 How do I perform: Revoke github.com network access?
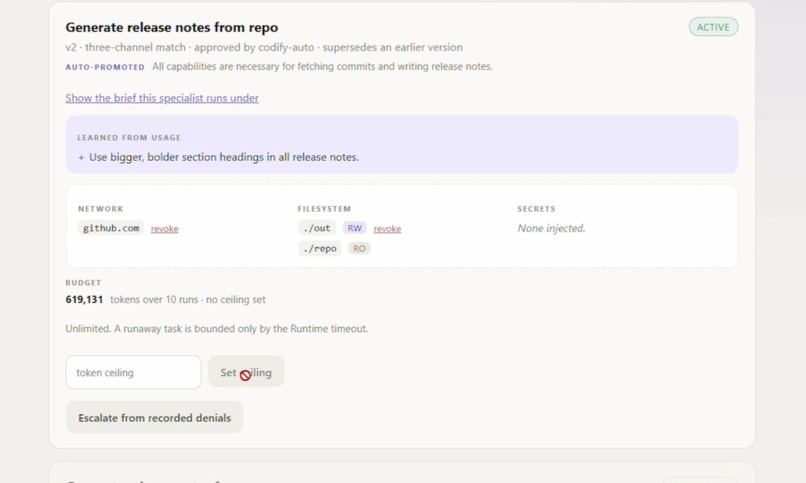pyautogui.click(x=164, y=229)
